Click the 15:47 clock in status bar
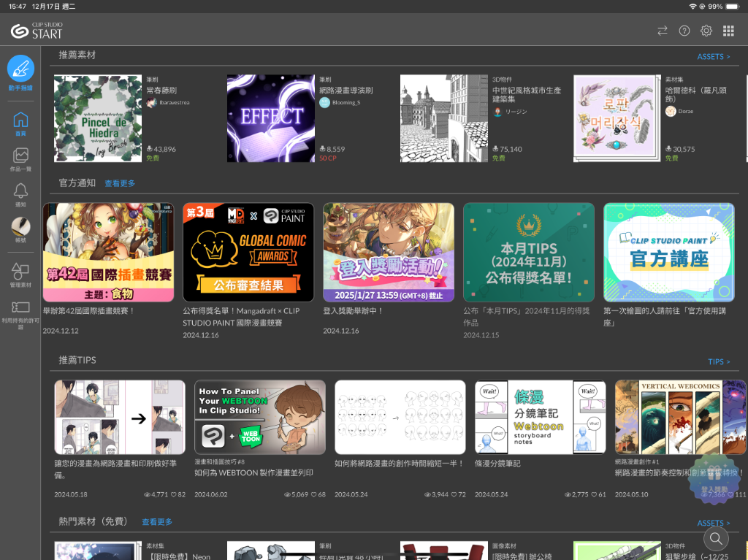 [x=18, y=7]
